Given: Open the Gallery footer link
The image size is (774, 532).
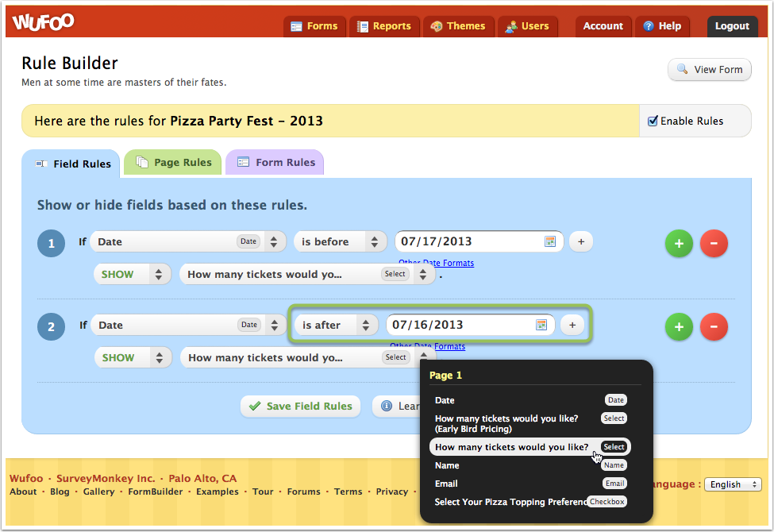Looking at the screenshot, I should click(98, 492).
